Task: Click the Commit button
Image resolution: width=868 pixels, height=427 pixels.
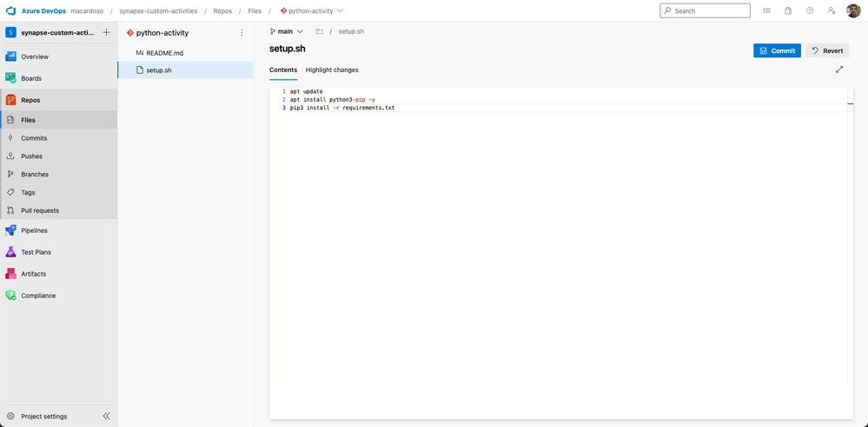Action: pos(778,50)
